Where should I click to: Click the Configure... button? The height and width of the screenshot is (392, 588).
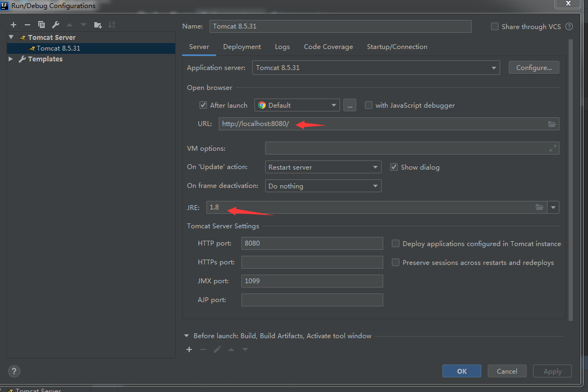pyautogui.click(x=534, y=68)
